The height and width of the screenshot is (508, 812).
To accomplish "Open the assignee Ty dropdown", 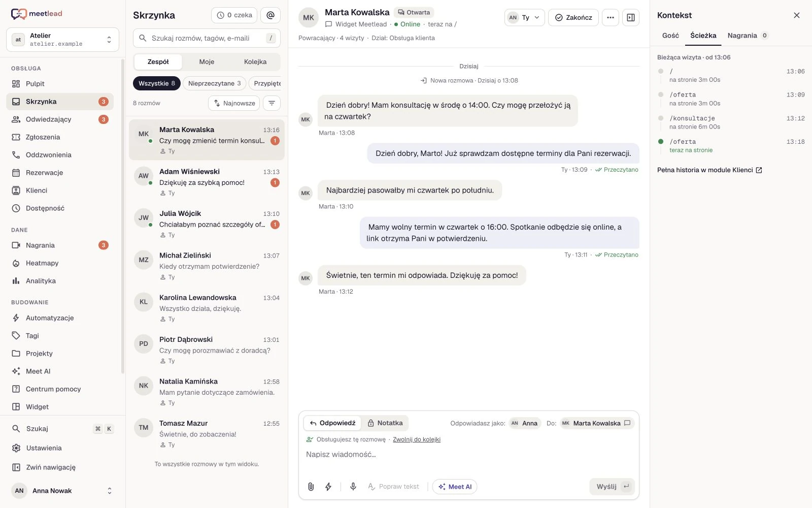I will pos(525,18).
